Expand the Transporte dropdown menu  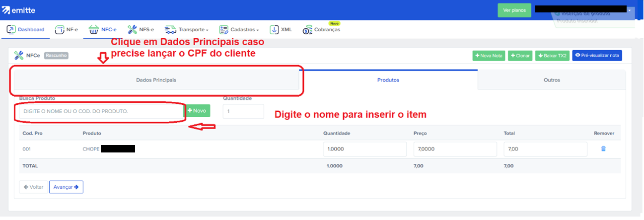coord(187,30)
